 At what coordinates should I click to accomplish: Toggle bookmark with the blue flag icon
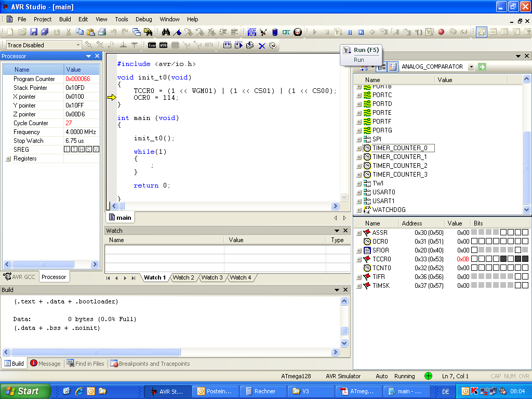177,32
